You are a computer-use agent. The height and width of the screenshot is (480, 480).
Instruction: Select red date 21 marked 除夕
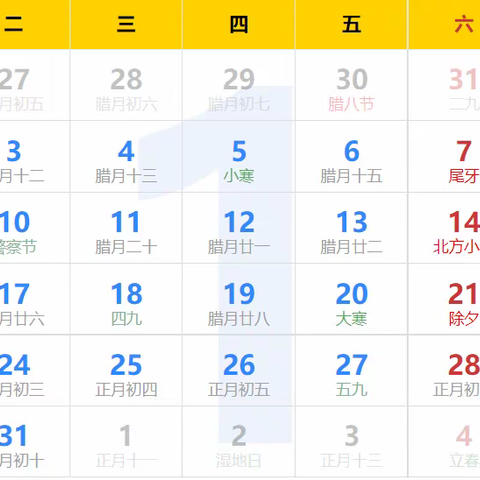(x=444, y=299)
